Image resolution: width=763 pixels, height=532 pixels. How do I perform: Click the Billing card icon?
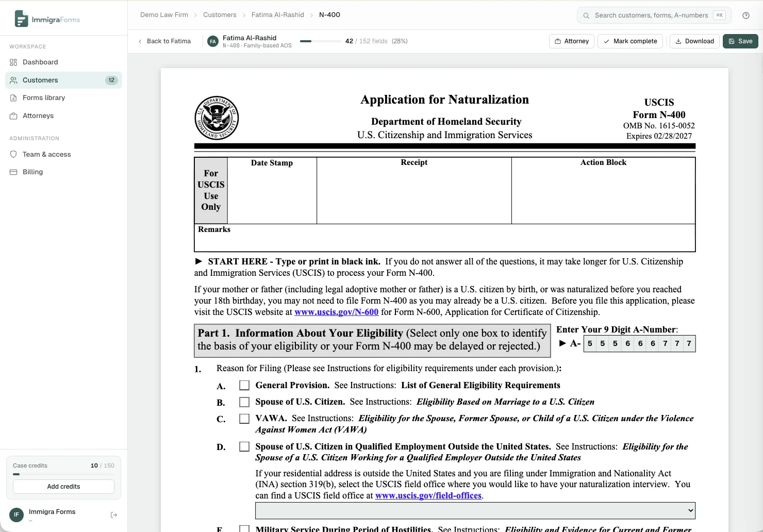point(13,172)
